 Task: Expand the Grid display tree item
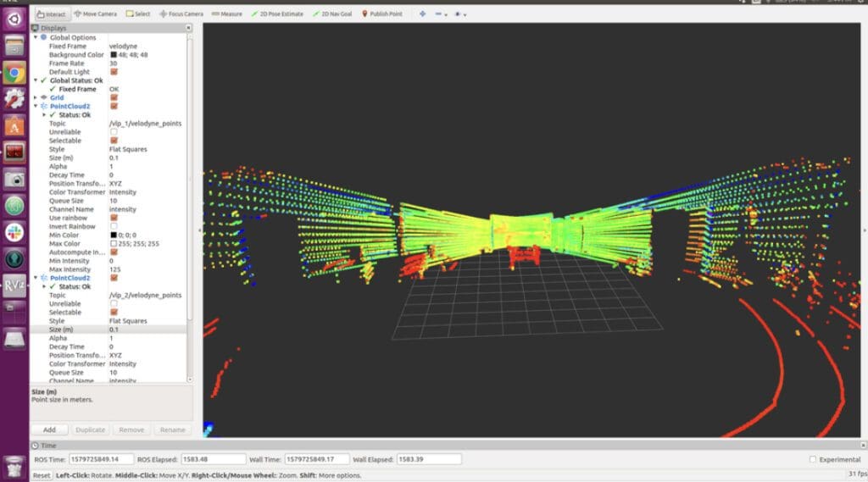[35, 97]
